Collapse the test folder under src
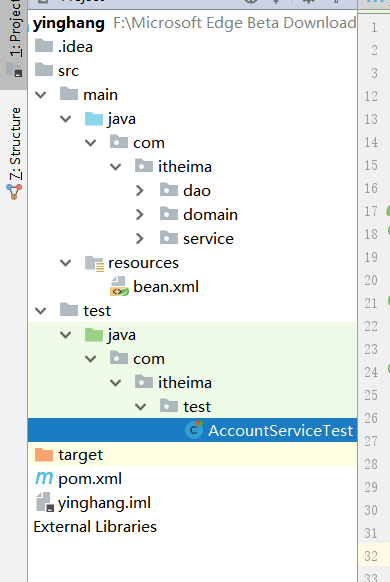Screen dimensions: 390x582 40,311
